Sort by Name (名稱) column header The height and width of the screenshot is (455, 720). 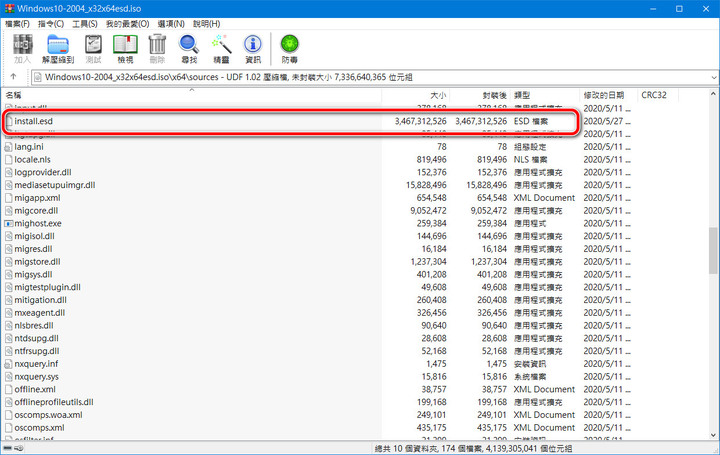191,95
